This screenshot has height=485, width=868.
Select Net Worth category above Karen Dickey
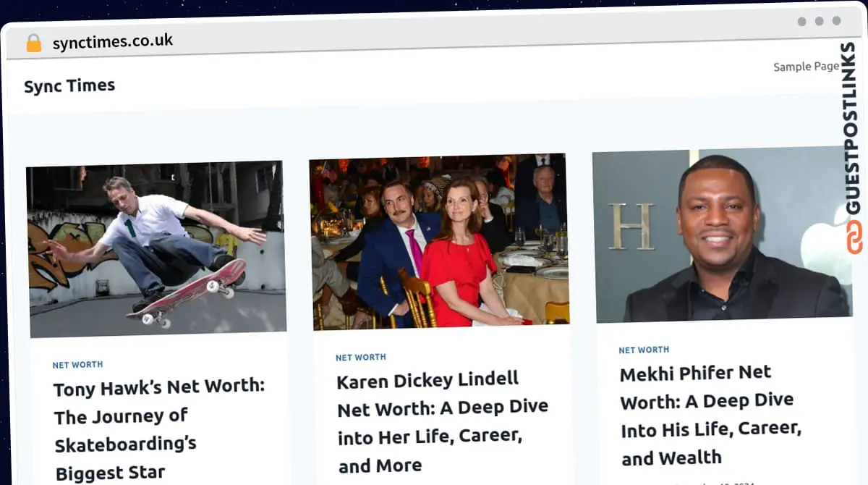(x=360, y=358)
